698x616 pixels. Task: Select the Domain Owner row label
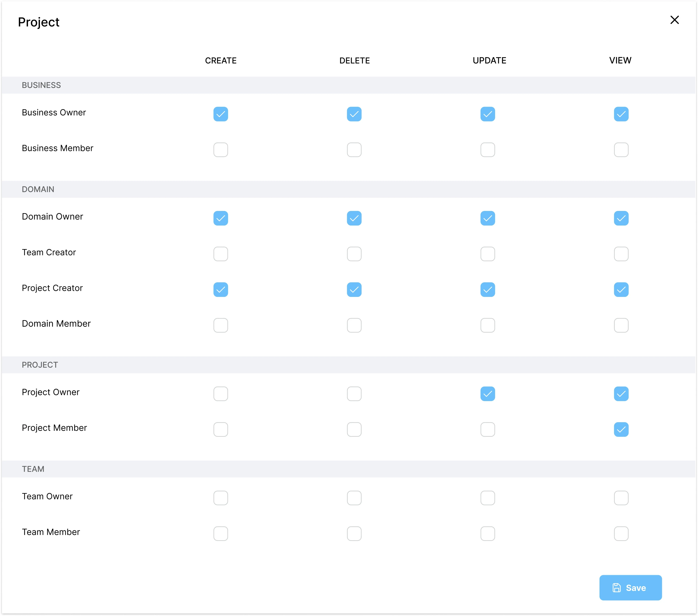(52, 216)
